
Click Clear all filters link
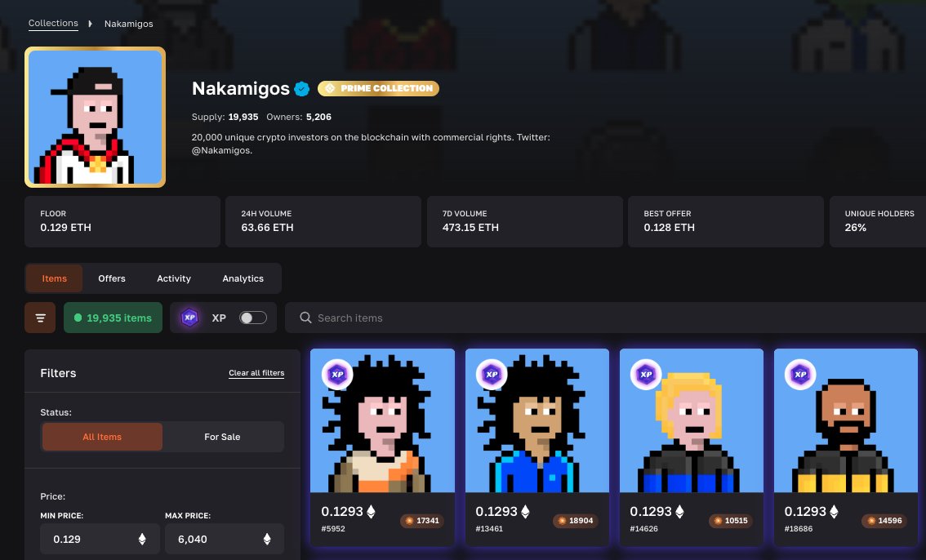pos(256,373)
